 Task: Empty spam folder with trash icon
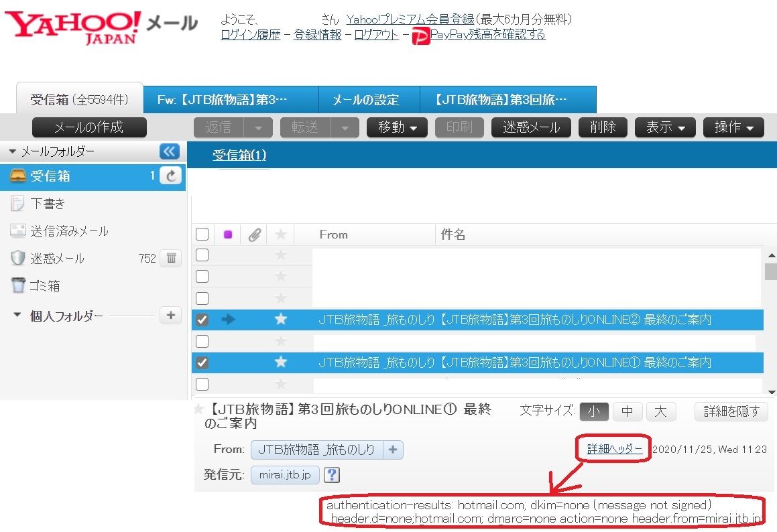(x=171, y=258)
